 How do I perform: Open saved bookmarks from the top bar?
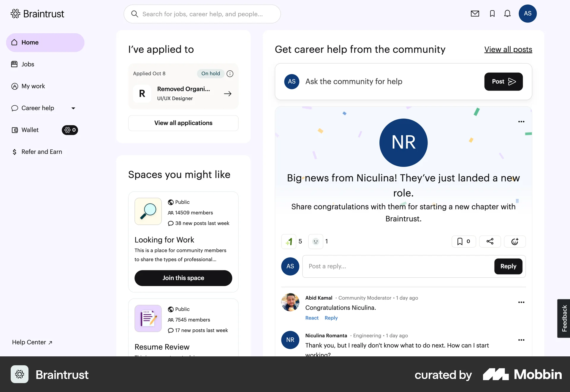[x=492, y=14]
